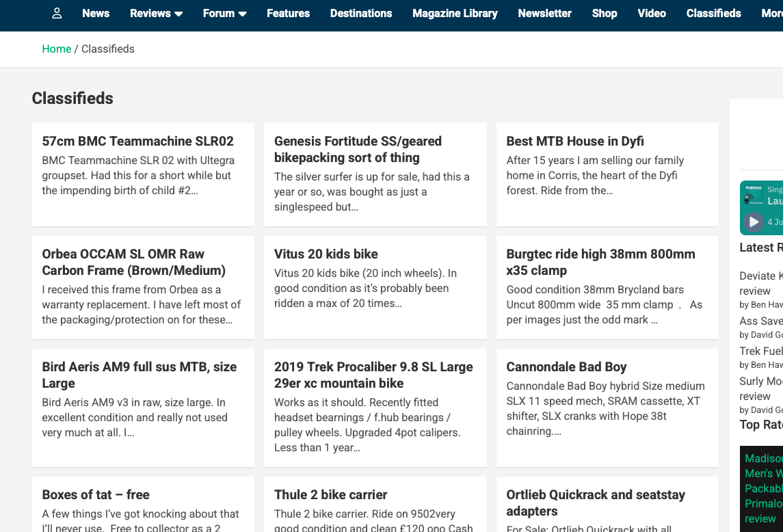This screenshot has height=532, width=783.
Task: View the Best MTB House in Dyfi ad
Action: [574, 142]
